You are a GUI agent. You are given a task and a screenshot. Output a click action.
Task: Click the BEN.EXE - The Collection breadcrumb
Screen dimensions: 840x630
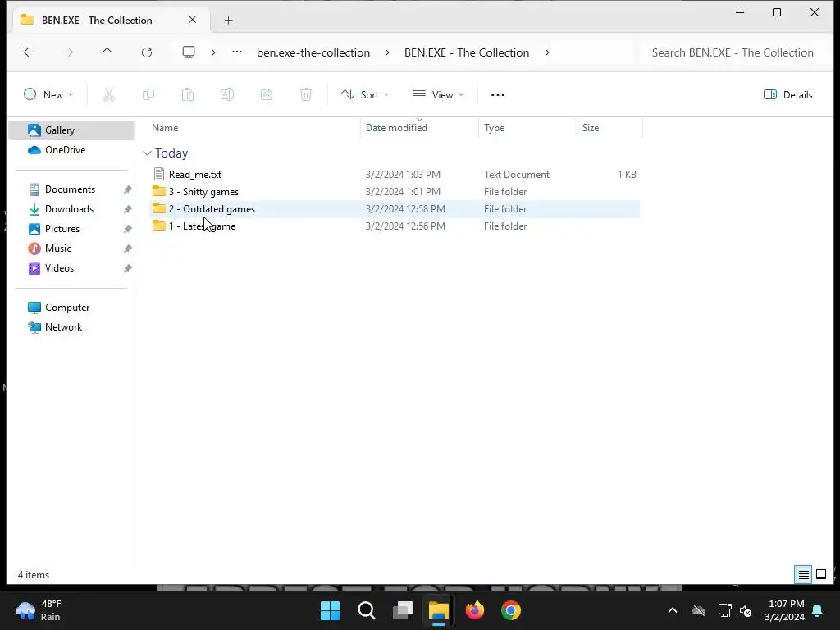pos(467,52)
